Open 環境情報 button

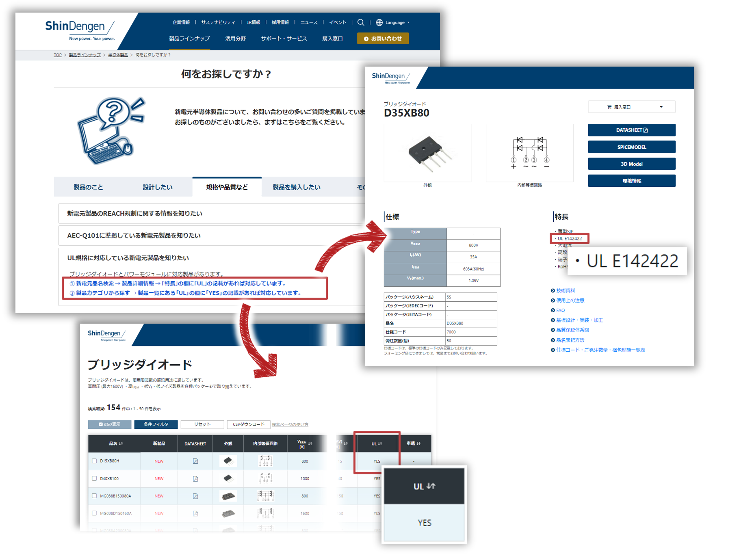[x=632, y=181]
